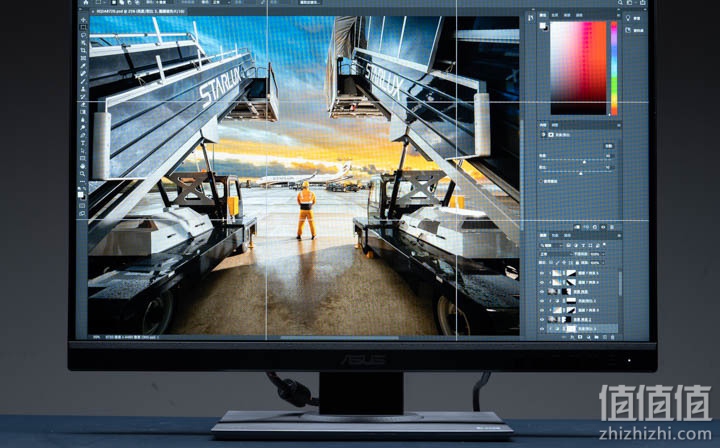Switch to the Patterns tab
Viewport: 720px width, 448px height.
pyautogui.click(x=579, y=15)
